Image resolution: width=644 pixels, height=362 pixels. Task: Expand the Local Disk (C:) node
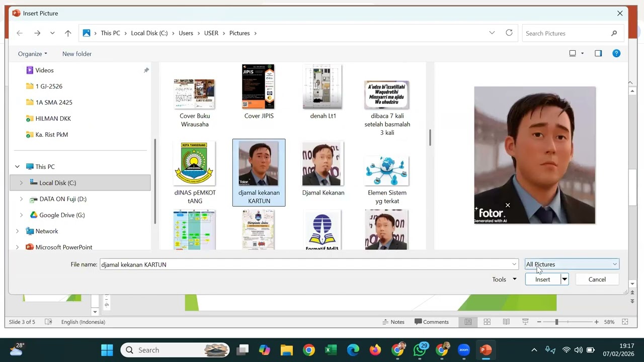[21, 183]
